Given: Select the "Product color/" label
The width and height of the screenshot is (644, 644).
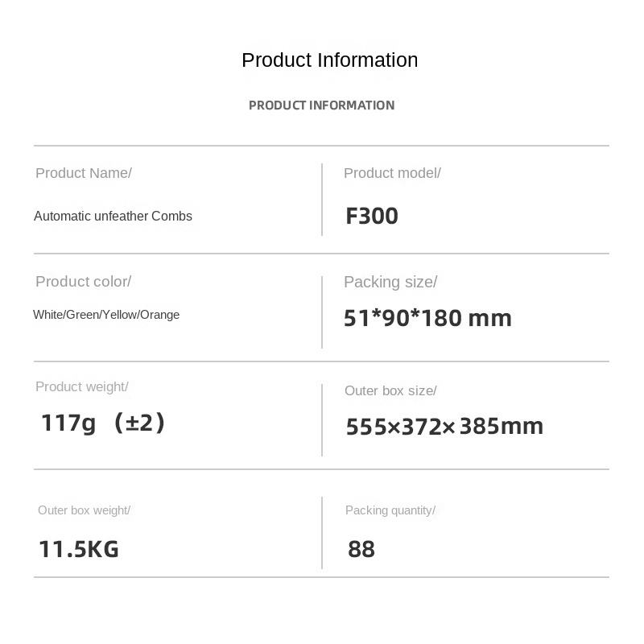Looking at the screenshot, I should (83, 282).
